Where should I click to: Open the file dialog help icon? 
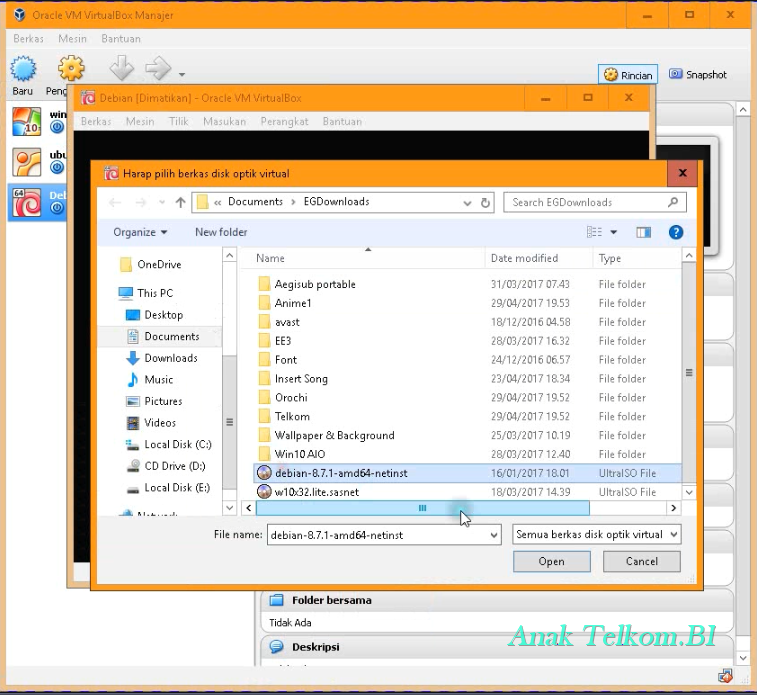point(676,232)
